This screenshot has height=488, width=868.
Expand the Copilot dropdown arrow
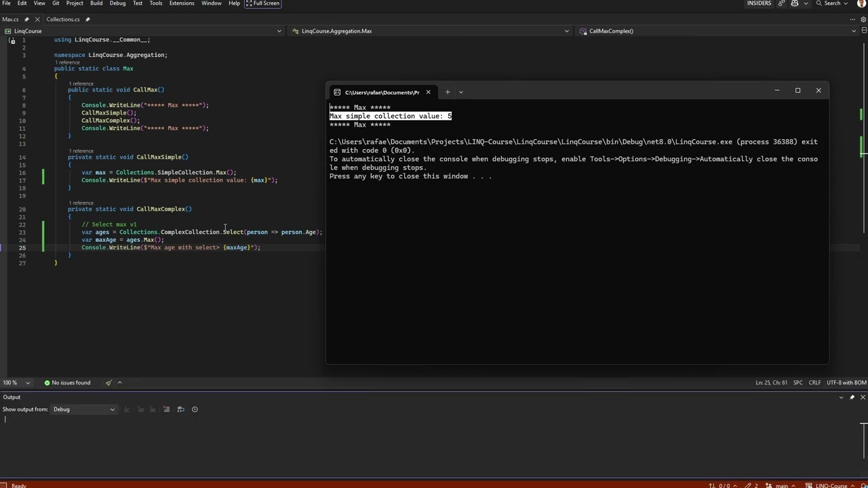point(806,3)
